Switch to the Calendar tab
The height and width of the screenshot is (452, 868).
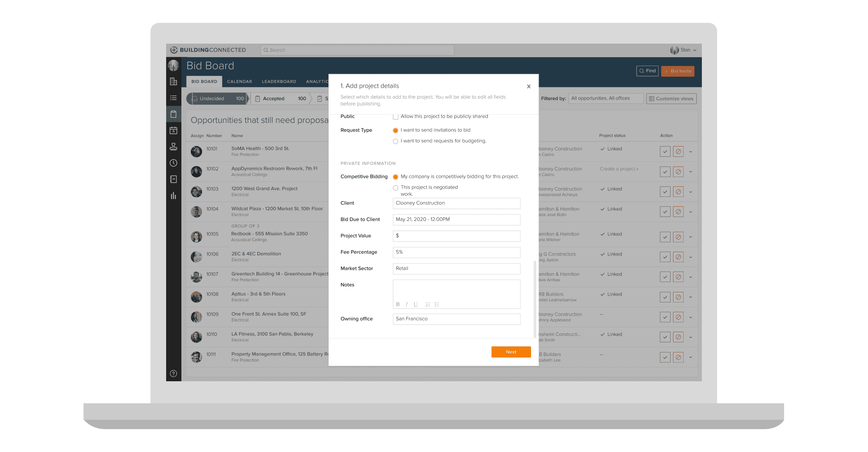(x=239, y=81)
